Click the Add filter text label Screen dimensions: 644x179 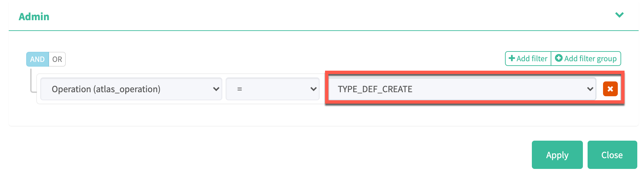[532, 59]
